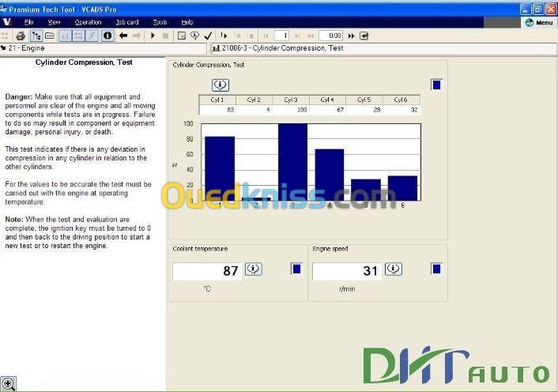Click the print icon in the toolbar
The width and height of the screenshot is (558, 392).
click(x=21, y=36)
